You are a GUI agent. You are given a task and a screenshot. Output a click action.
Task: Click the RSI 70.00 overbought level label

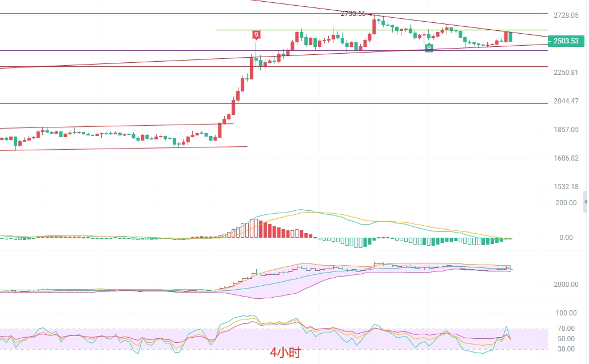pos(566,329)
